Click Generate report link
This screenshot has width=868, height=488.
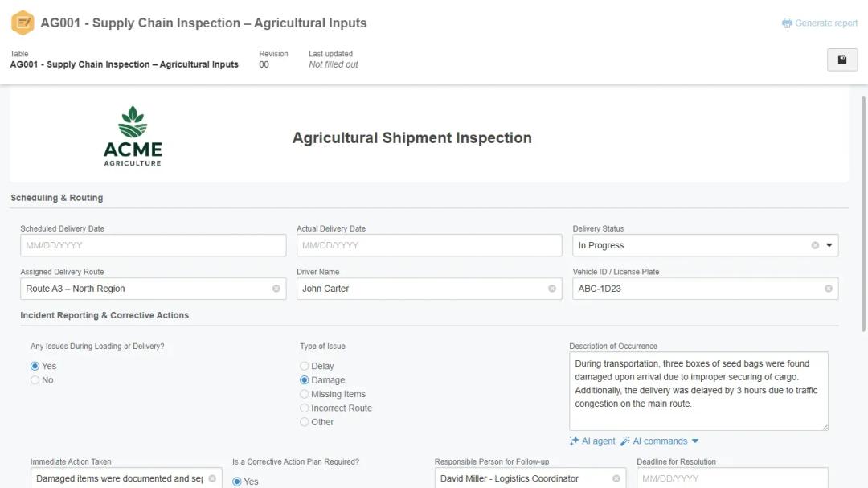tap(820, 23)
